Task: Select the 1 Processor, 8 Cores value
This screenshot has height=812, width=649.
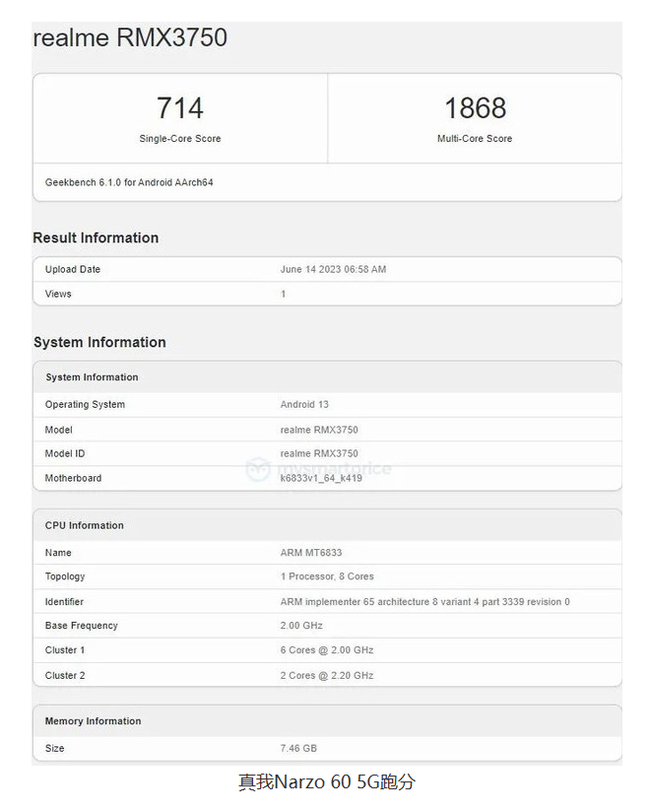Action: (x=327, y=576)
